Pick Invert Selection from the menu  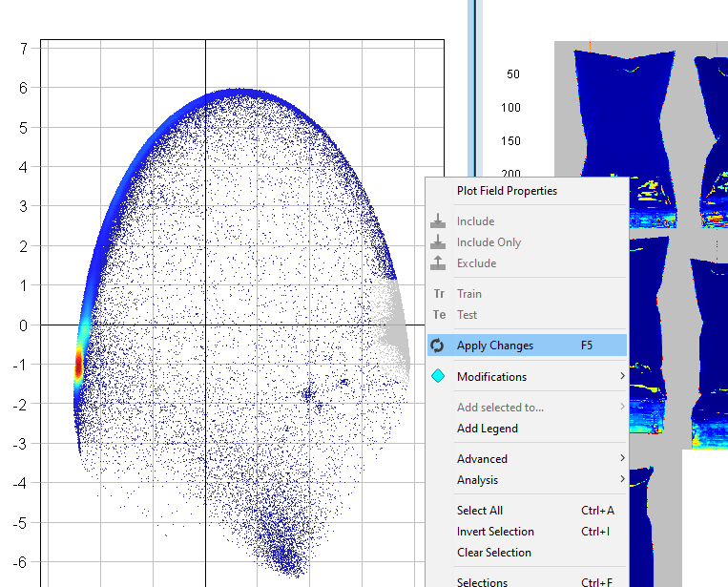click(495, 532)
